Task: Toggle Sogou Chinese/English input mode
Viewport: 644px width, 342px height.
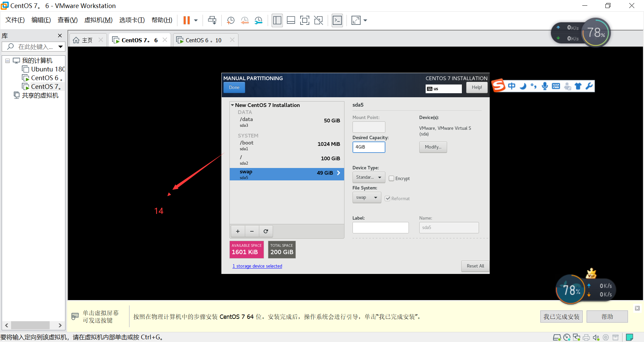Action: 512,86
